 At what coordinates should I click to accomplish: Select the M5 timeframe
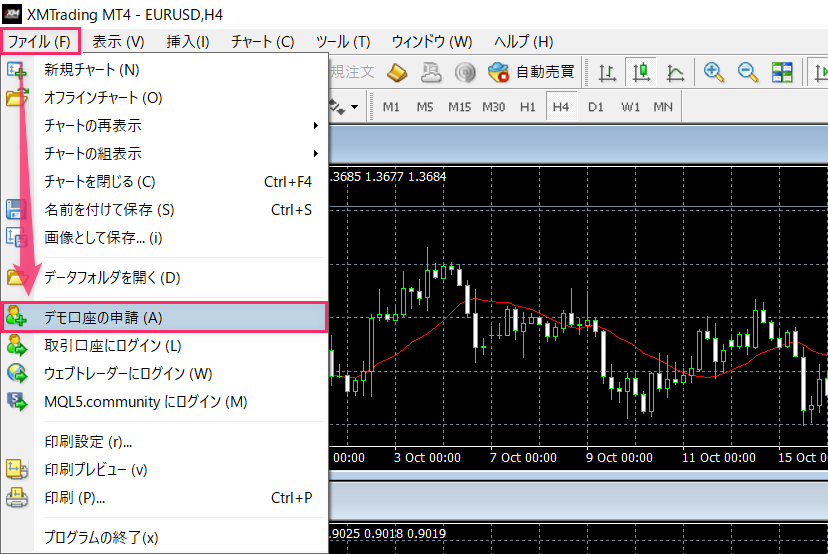(x=425, y=107)
